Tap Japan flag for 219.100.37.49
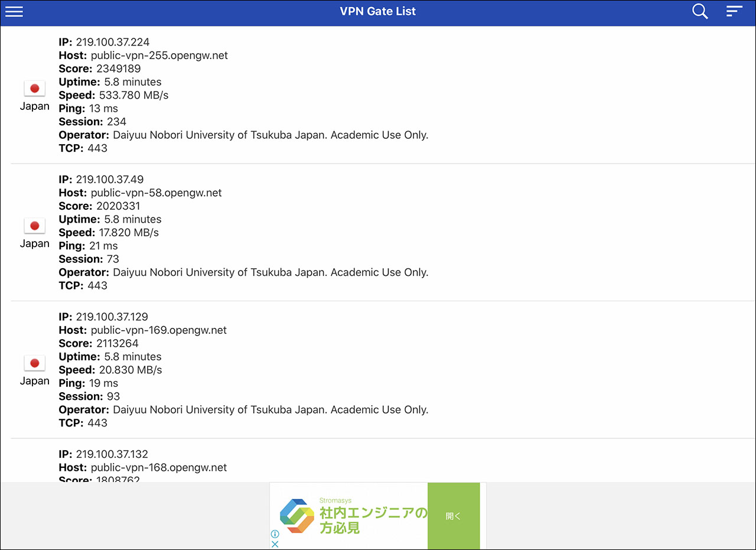Image resolution: width=756 pixels, height=550 pixels. pyautogui.click(x=34, y=226)
